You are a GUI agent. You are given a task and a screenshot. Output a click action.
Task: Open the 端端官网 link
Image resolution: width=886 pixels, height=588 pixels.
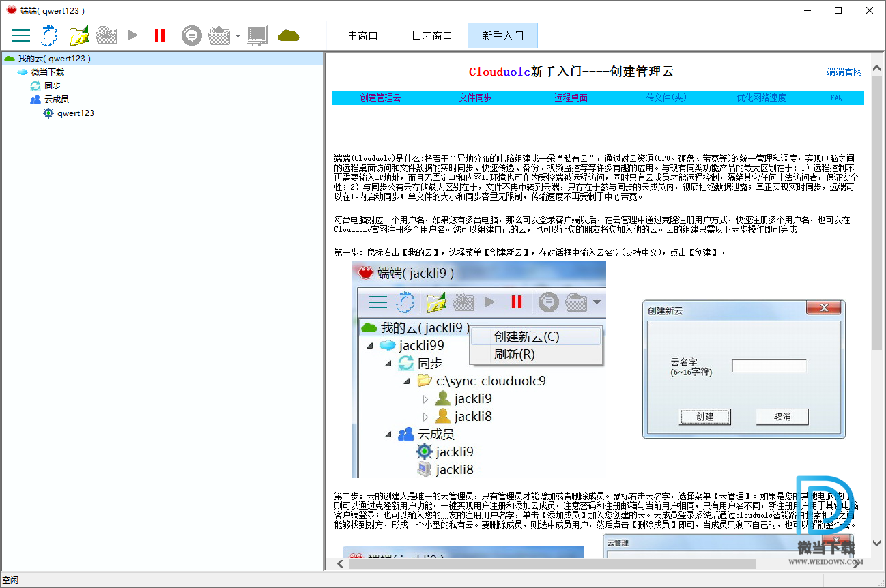[x=844, y=72]
